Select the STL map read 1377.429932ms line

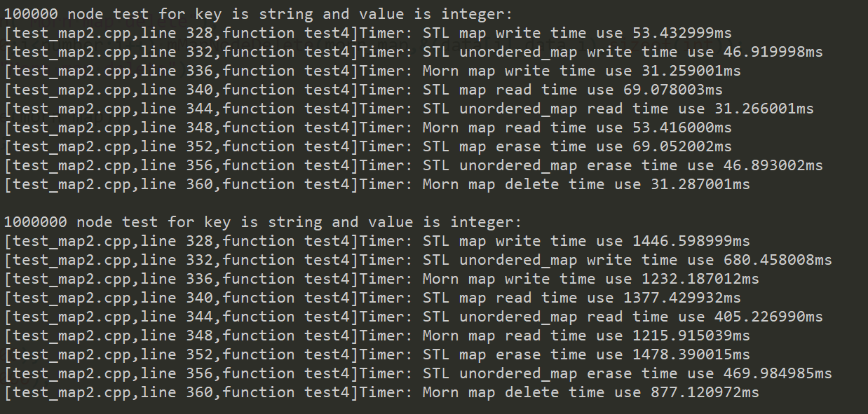click(x=372, y=298)
